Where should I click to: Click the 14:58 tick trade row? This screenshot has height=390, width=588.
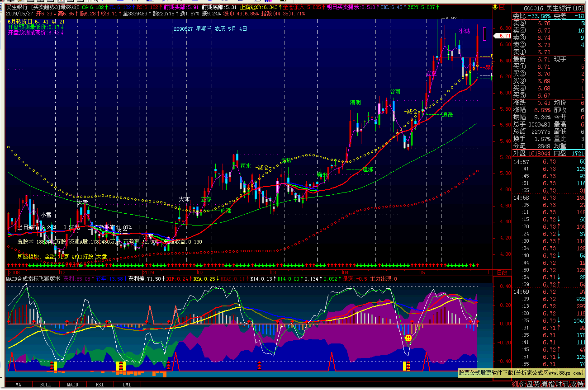(x=549, y=198)
